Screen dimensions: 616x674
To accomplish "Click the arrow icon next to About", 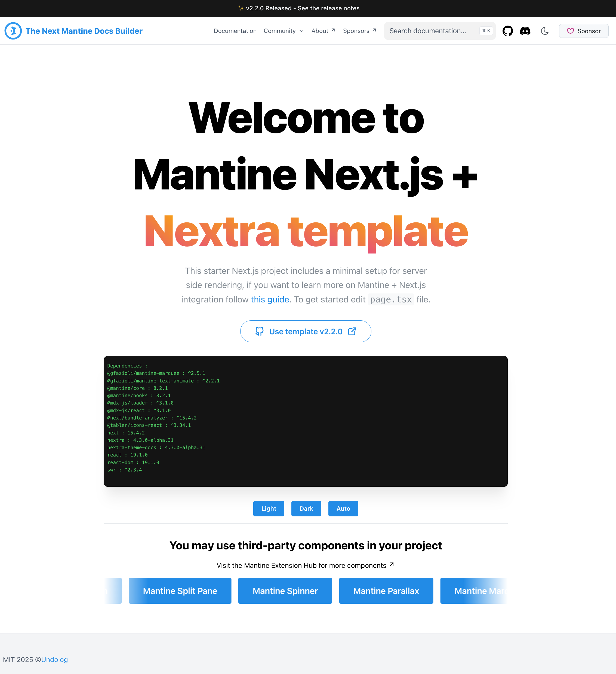I will (333, 30).
